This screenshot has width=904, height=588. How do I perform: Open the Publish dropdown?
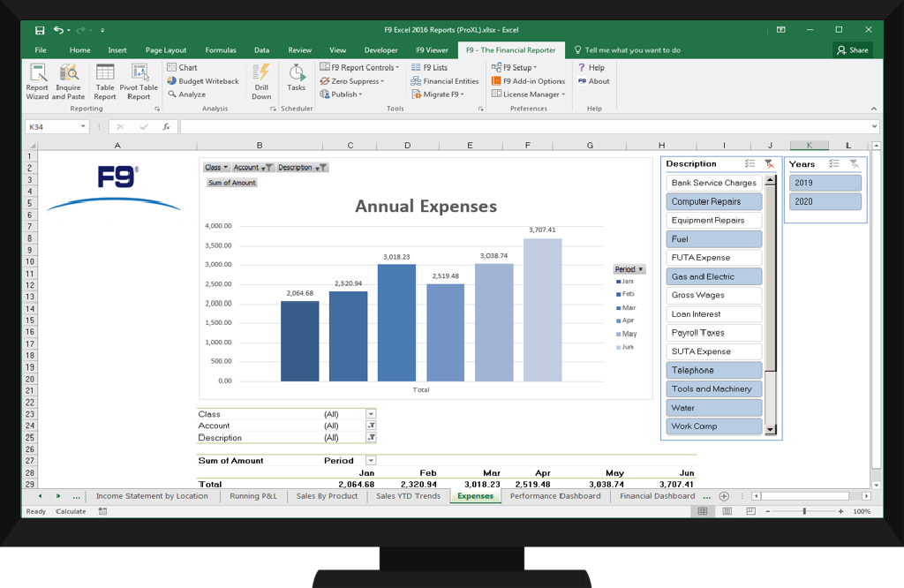(x=342, y=94)
